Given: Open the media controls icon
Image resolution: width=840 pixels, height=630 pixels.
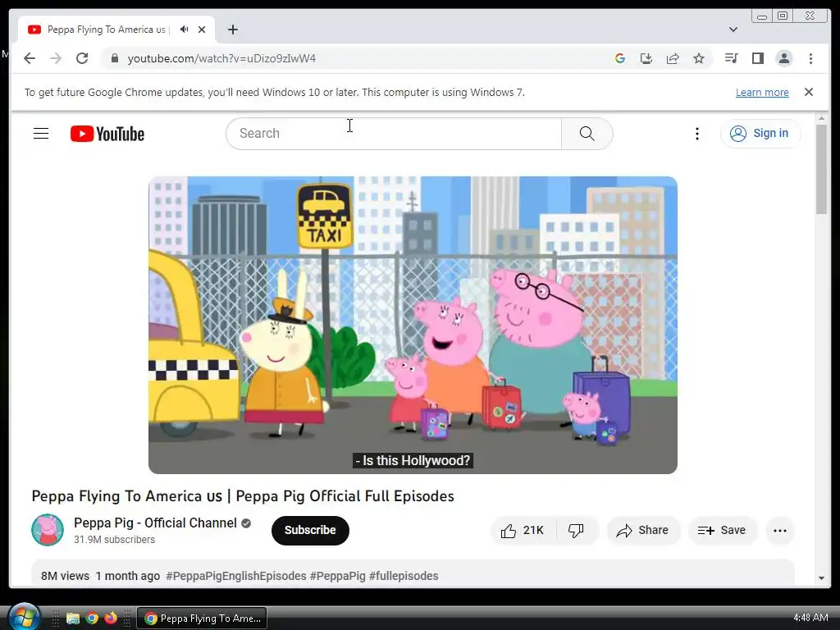Looking at the screenshot, I should tap(731, 58).
